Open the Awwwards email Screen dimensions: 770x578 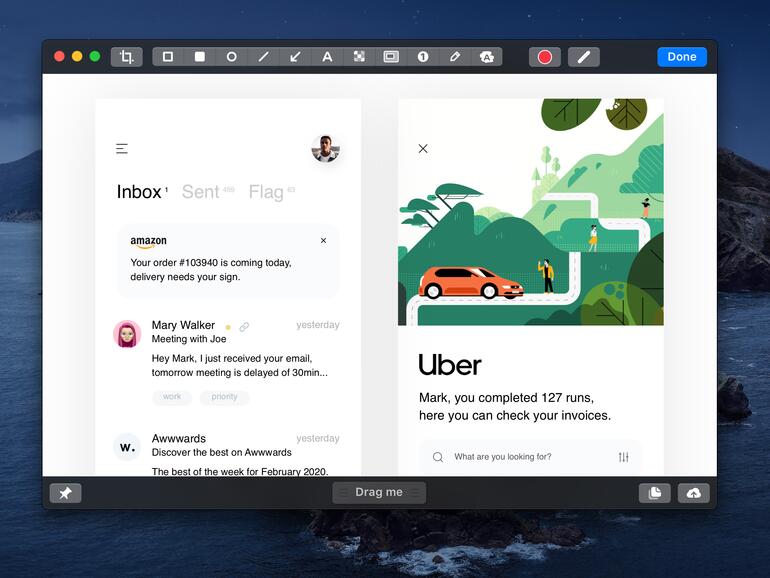point(226,454)
